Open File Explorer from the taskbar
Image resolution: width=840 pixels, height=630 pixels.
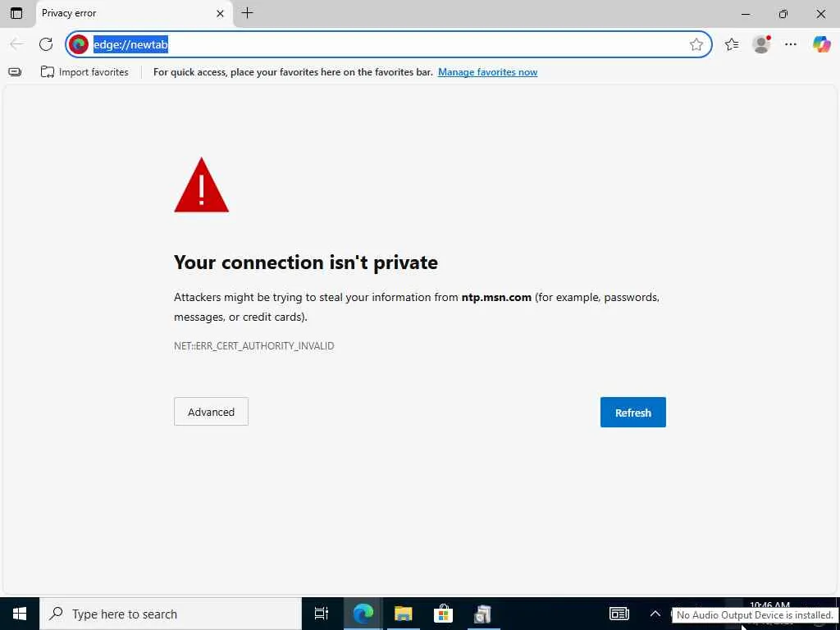[403, 614]
